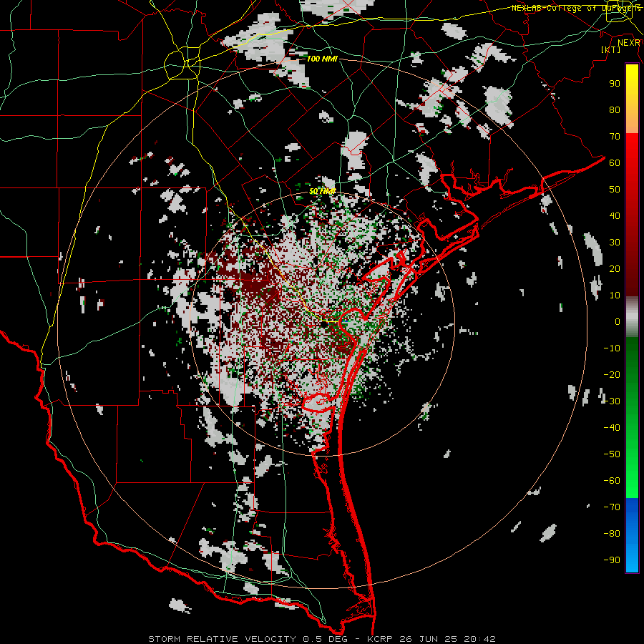Select the -10 value on velocity scale
Screen dimensions: 644x644
tap(612, 348)
